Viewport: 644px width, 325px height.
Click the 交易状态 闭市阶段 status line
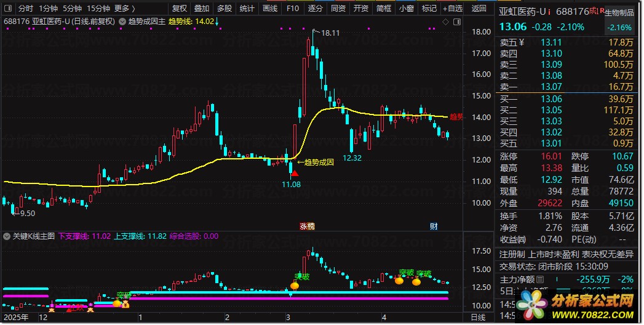(x=554, y=267)
